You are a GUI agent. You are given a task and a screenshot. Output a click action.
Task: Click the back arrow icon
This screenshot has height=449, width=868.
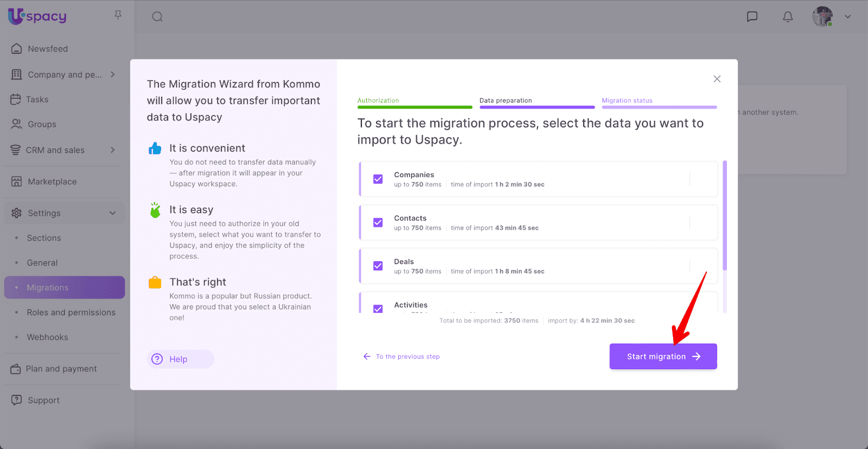click(367, 357)
